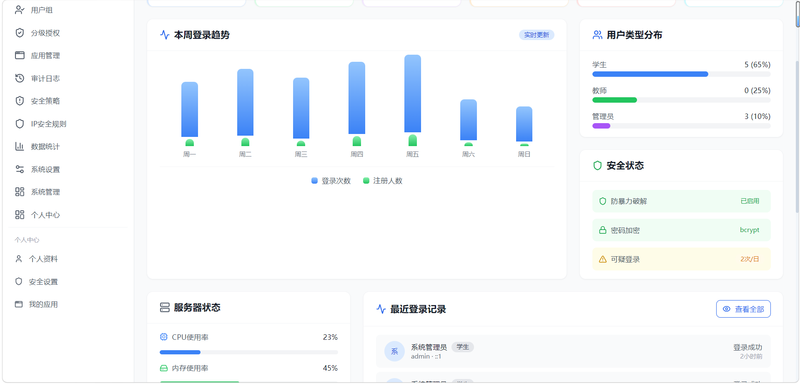The width and height of the screenshot is (800, 384).
Task: Click the shield icon in 防暴力破解 row
Action: pos(603,201)
